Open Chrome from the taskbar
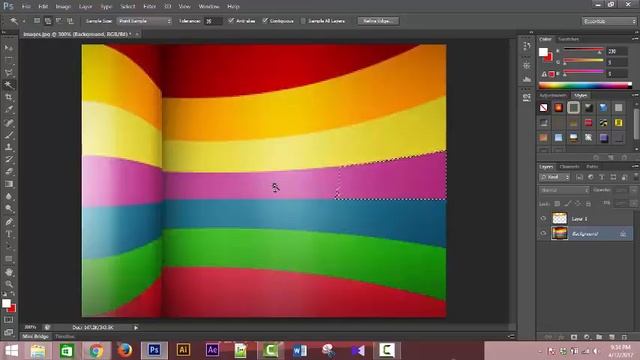 (x=96, y=350)
